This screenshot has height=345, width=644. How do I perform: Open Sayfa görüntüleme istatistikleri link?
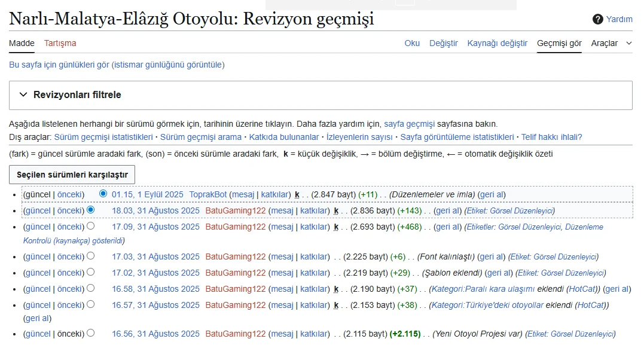[457, 137]
